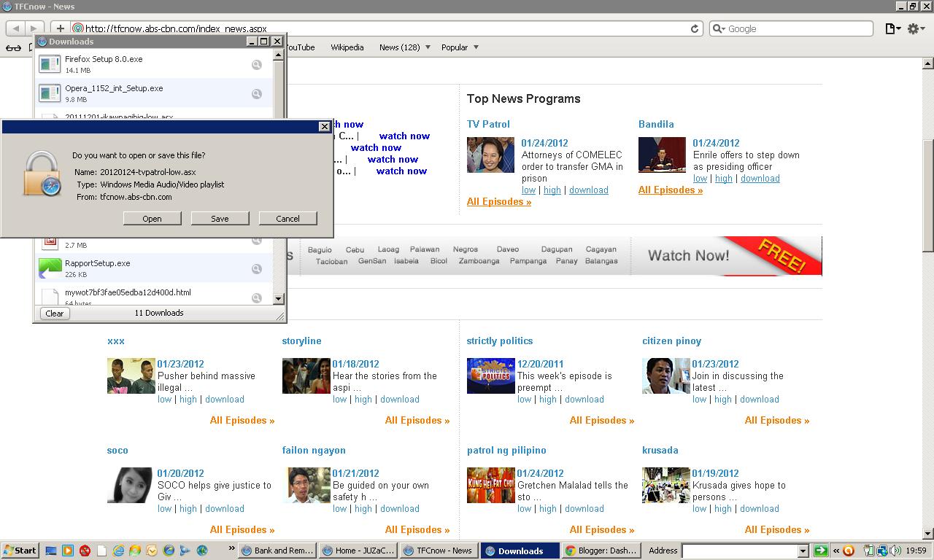
Task: Click high quality link for Bandila
Action: coord(724,178)
